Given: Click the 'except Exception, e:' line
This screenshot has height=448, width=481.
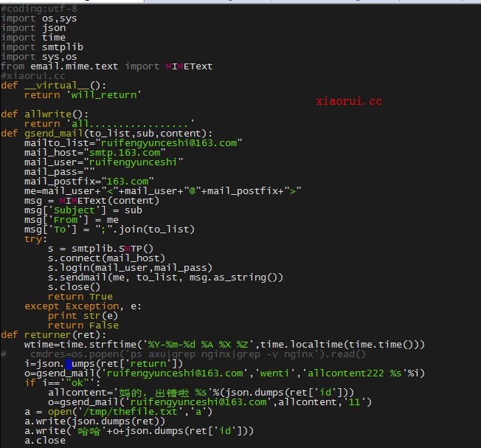Looking at the screenshot, I should 83,306.
